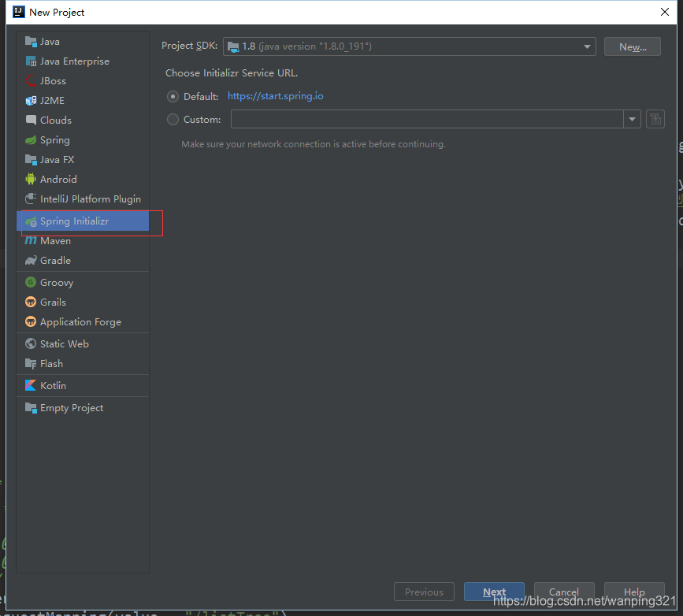Close the New Project dialog
The height and width of the screenshot is (616, 683).
(665, 12)
